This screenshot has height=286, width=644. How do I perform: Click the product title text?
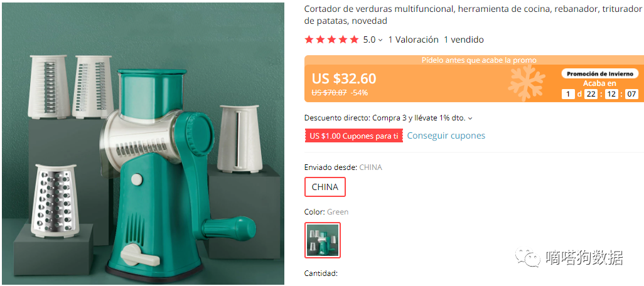473,15
